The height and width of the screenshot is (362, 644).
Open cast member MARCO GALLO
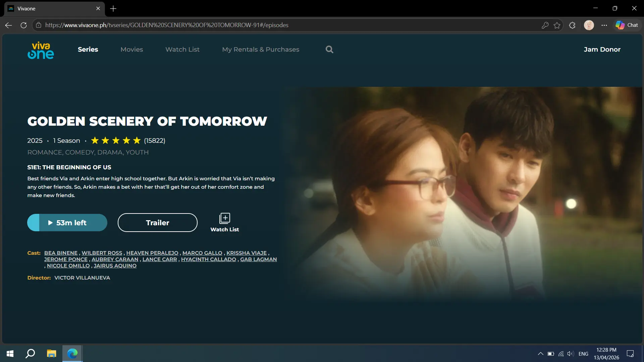pos(202,253)
